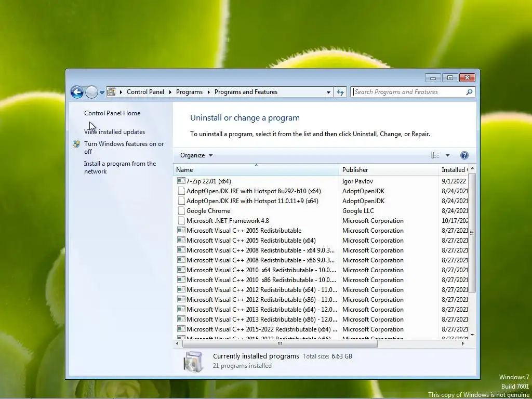Sort by the Publisher column header

click(389, 170)
